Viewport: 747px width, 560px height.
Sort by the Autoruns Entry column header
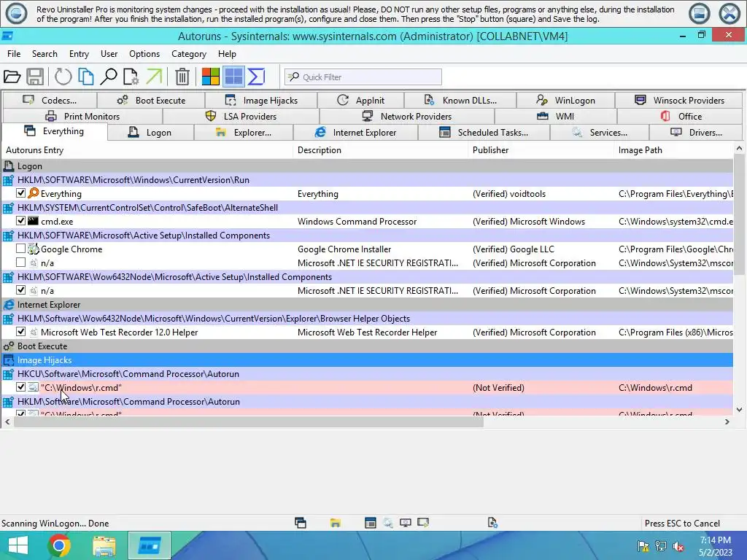pyautogui.click(x=147, y=150)
